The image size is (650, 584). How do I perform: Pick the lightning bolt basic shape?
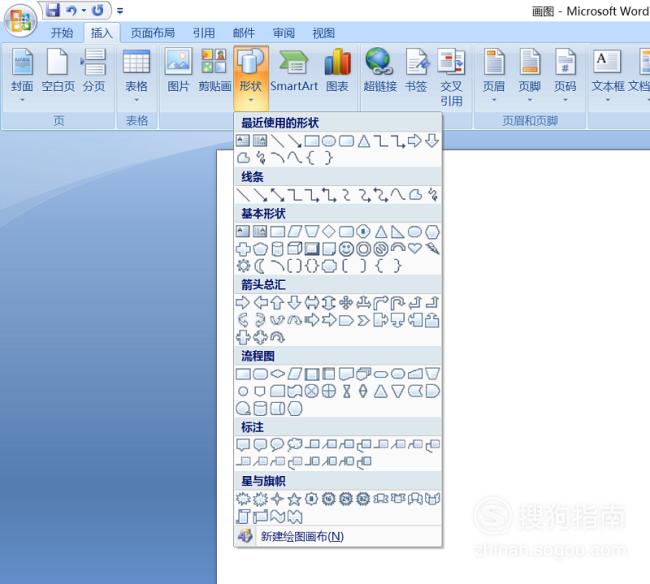(x=432, y=248)
